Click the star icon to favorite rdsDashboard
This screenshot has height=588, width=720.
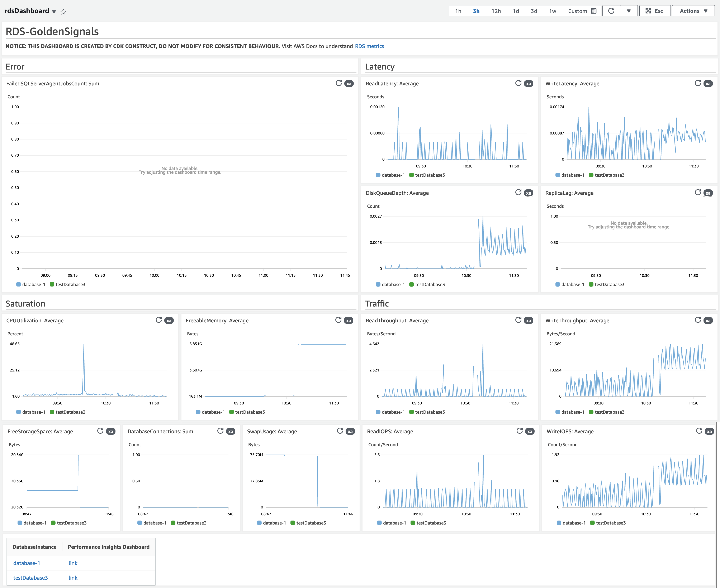pyautogui.click(x=63, y=11)
